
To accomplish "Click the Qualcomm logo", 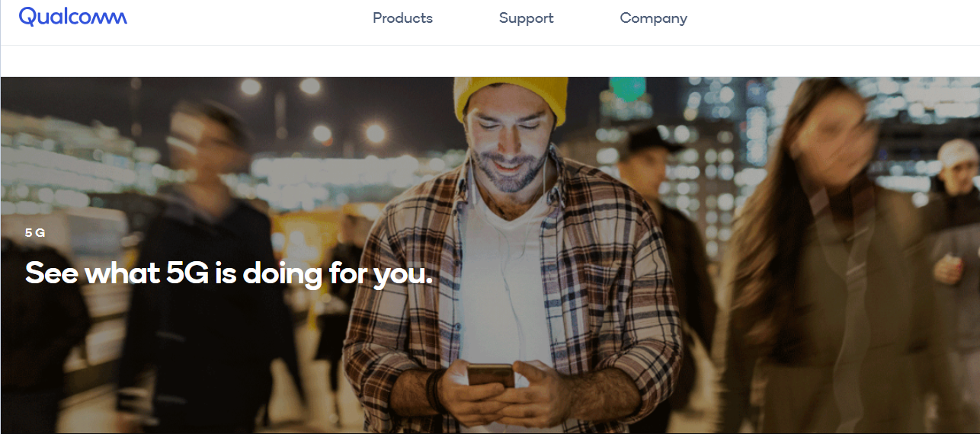I will pos(73,17).
